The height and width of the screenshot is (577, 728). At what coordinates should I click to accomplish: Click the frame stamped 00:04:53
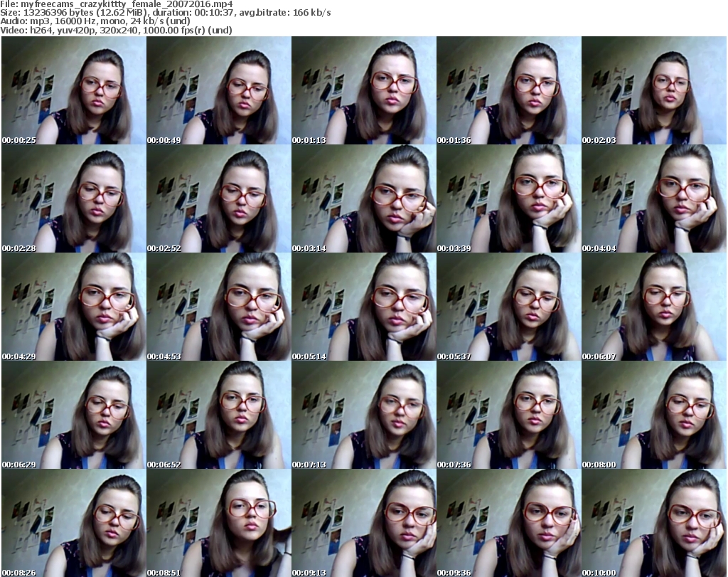[219, 307]
